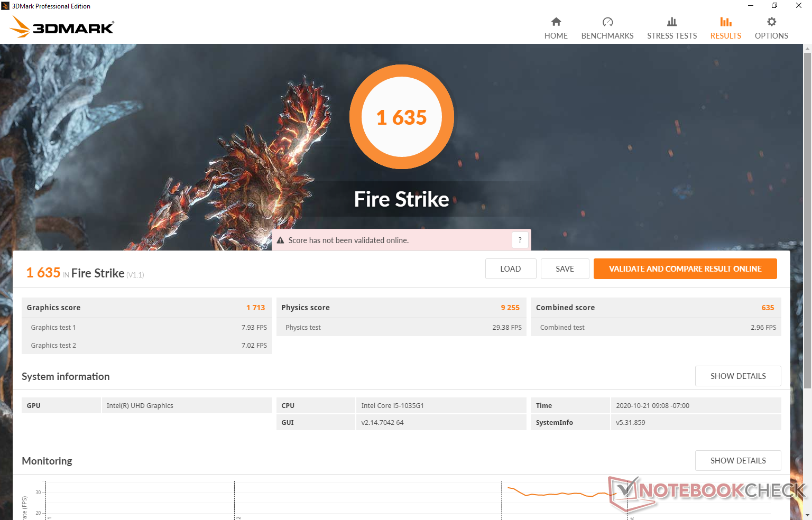Image resolution: width=812 pixels, height=520 pixels.
Task: Click the 7.02 FPS value
Action: click(254, 345)
